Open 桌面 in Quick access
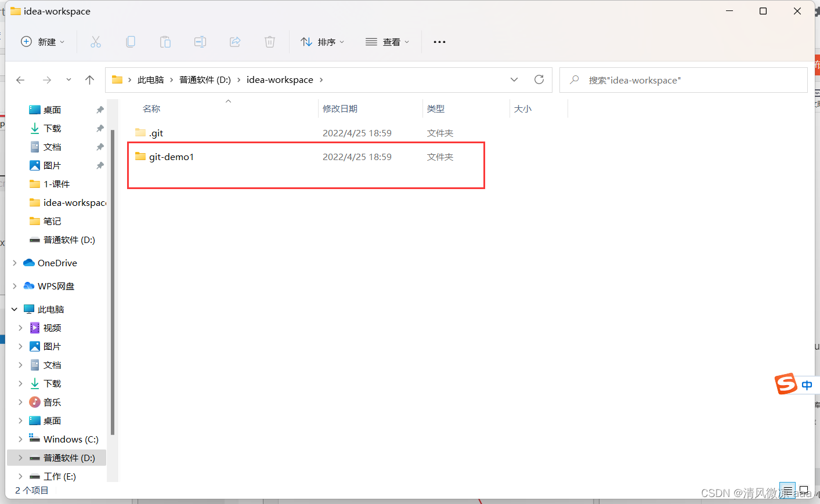 (x=52, y=110)
